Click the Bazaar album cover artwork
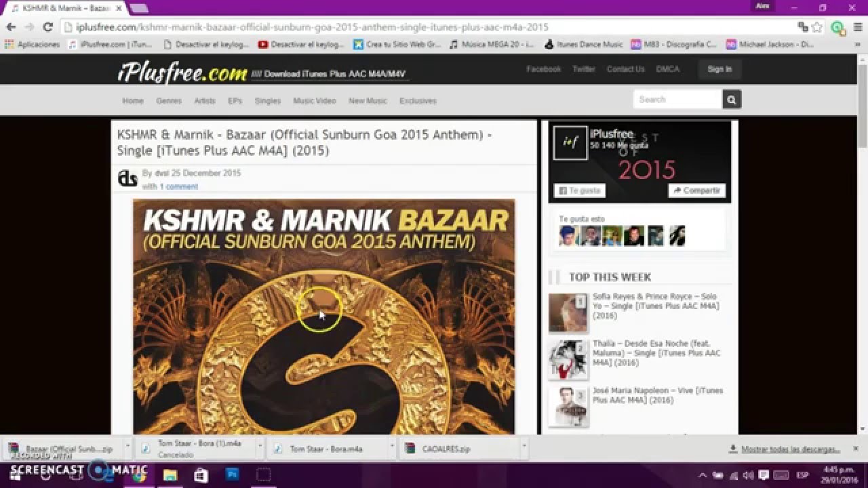Screen dimensions: 868x488 point(323,317)
